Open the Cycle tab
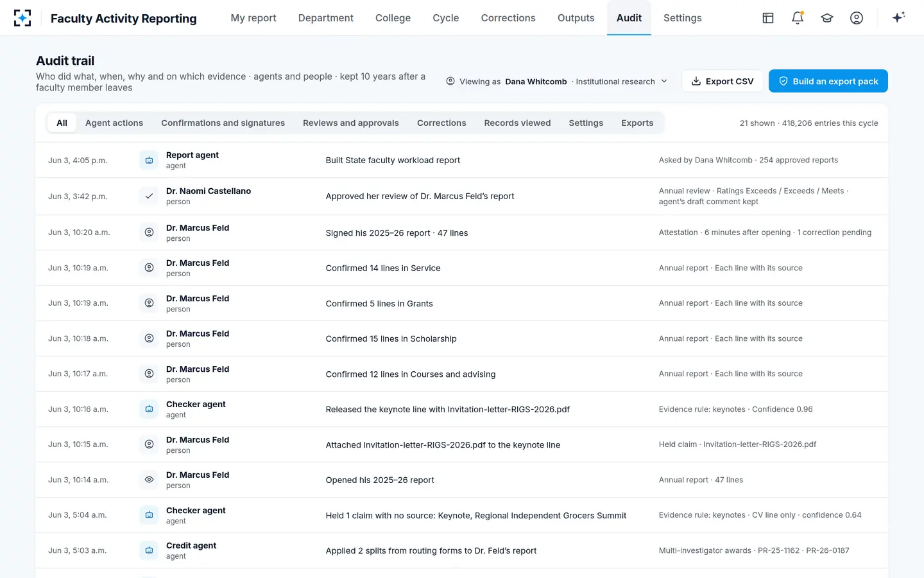 click(x=446, y=18)
